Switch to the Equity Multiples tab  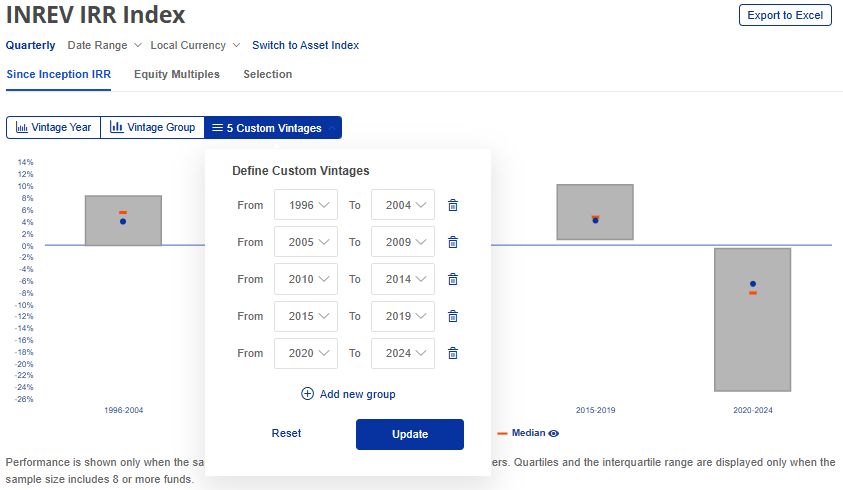(177, 74)
